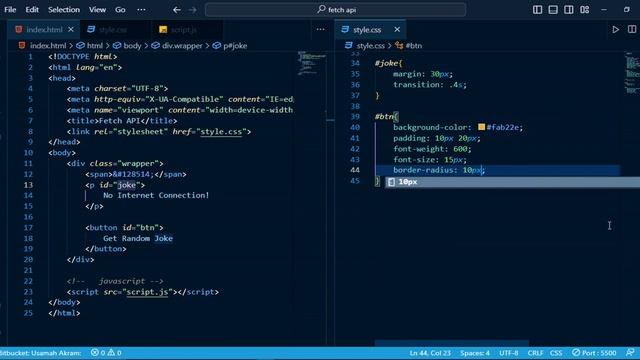This screenshot has width=640, height=360.
Task: Place cursor on the #joke selector line
Action: [x=388, y=63]
